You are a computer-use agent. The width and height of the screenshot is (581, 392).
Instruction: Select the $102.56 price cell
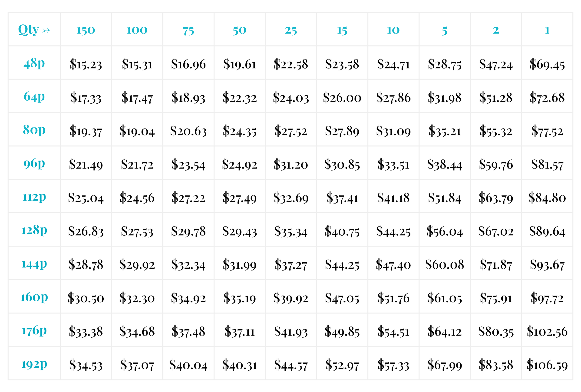547,330
